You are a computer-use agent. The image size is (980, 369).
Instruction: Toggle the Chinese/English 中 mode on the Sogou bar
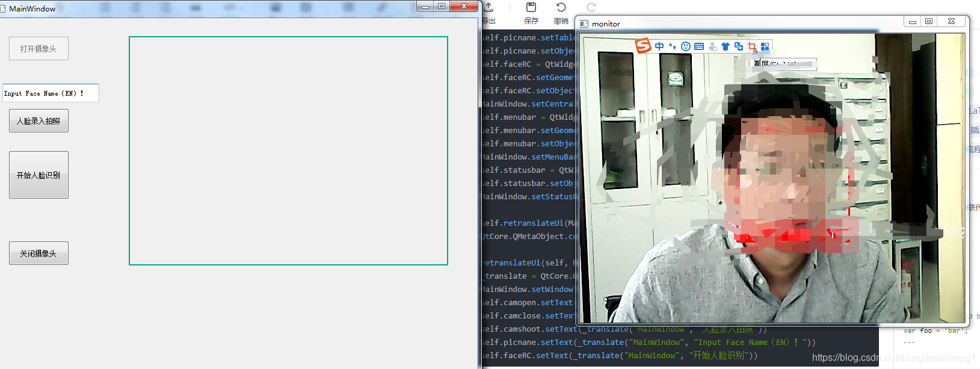660,46
